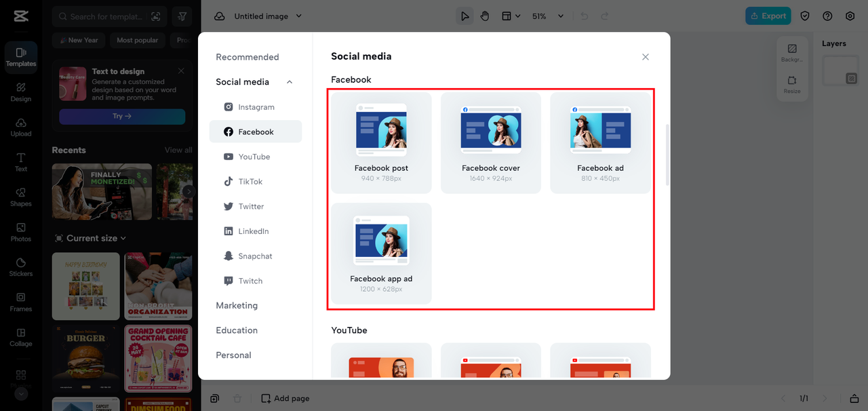Select Twitch in the sidebar list
This screenshot has height=411, width=868.
[256, 281]
